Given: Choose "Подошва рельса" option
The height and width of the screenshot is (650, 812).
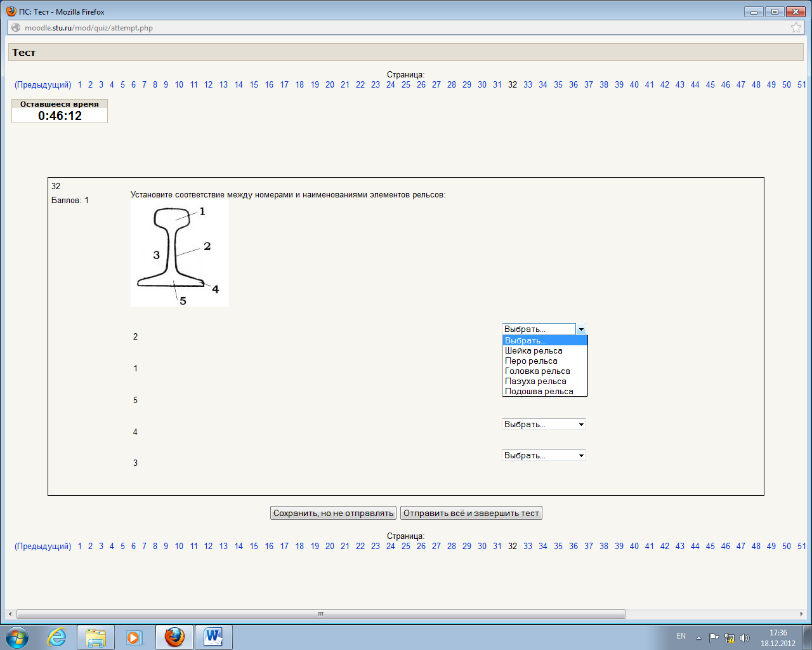Looking at the screenshot, I should coord(545,391).
